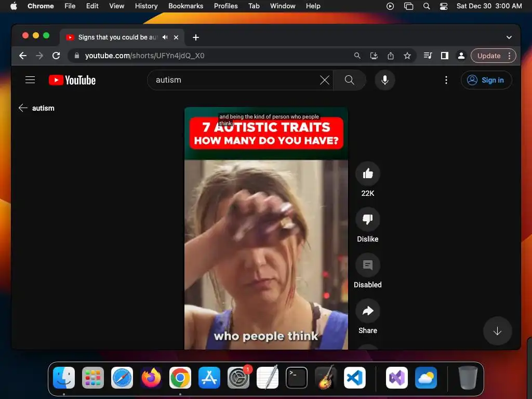Like the short with 22K thumbs up
This screenshot has height=399, width=532.
367,174
